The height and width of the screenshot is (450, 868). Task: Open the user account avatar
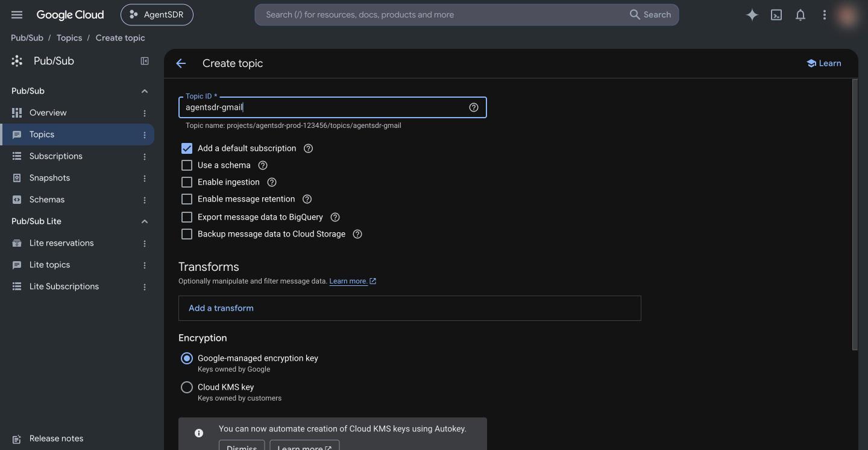pos(848,15)
